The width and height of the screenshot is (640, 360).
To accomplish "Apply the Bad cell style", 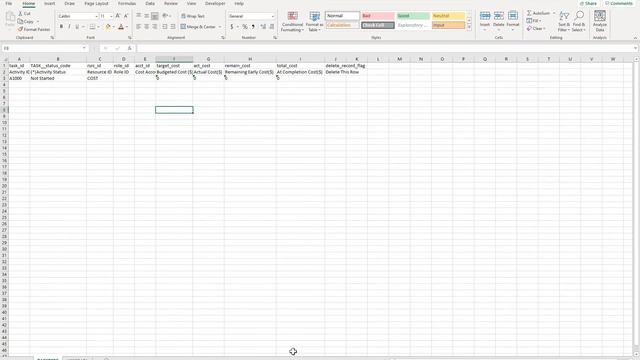I will click(x=378, y=16).
